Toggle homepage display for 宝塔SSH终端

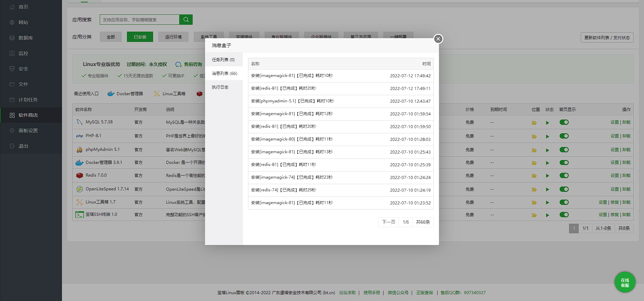tap(564, 215)
